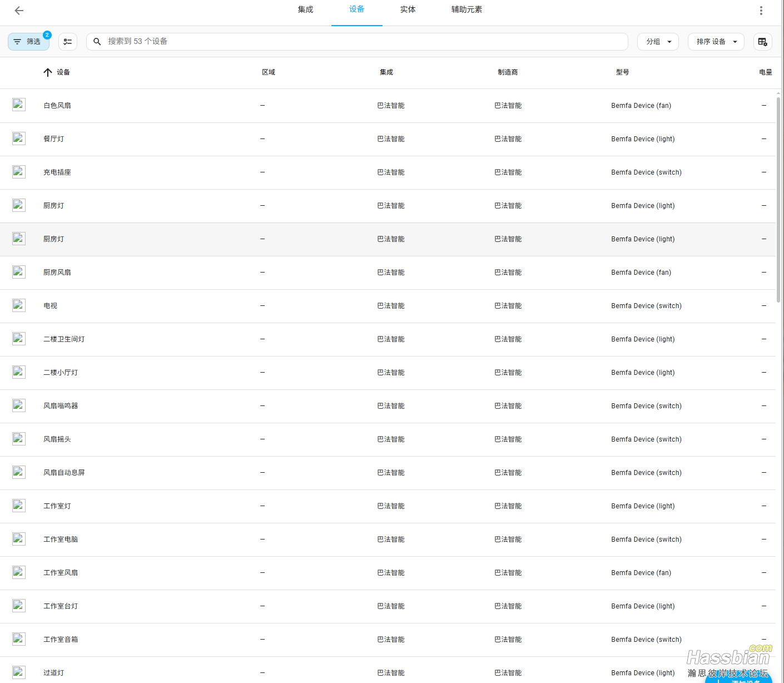Open the 风扇摇头 device
The width and height of the screenshot is (784, 683).
click(57, 439)
